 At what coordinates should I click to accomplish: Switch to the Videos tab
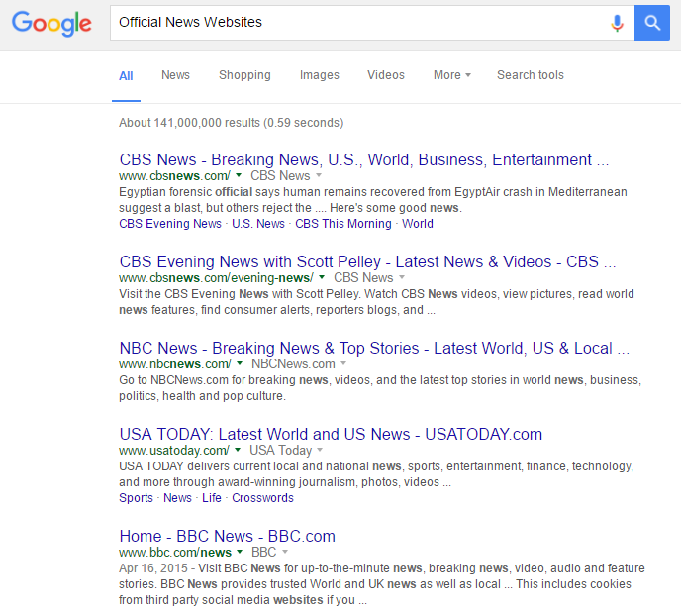386,75
